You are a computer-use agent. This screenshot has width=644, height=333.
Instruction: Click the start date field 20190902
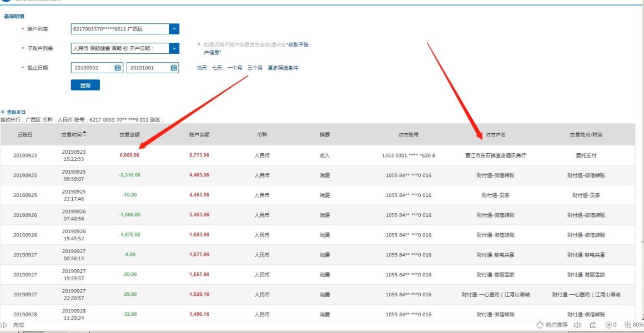click(x=97, y=68)
